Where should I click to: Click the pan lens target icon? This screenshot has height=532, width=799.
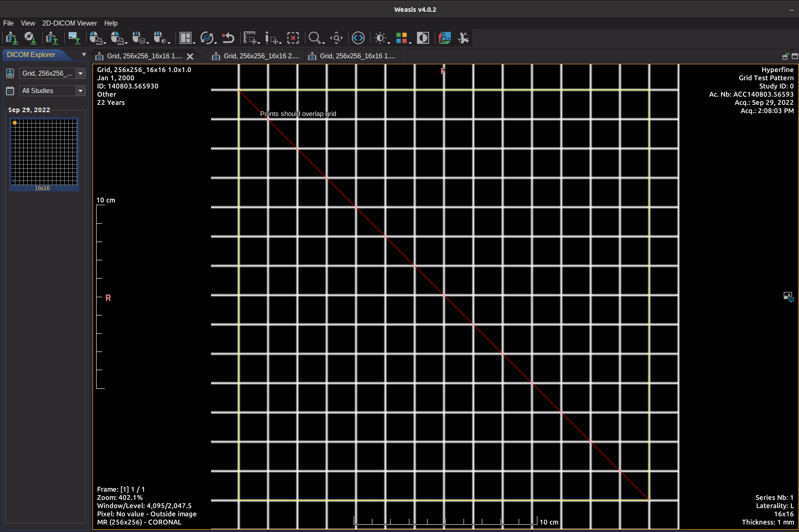336,38
